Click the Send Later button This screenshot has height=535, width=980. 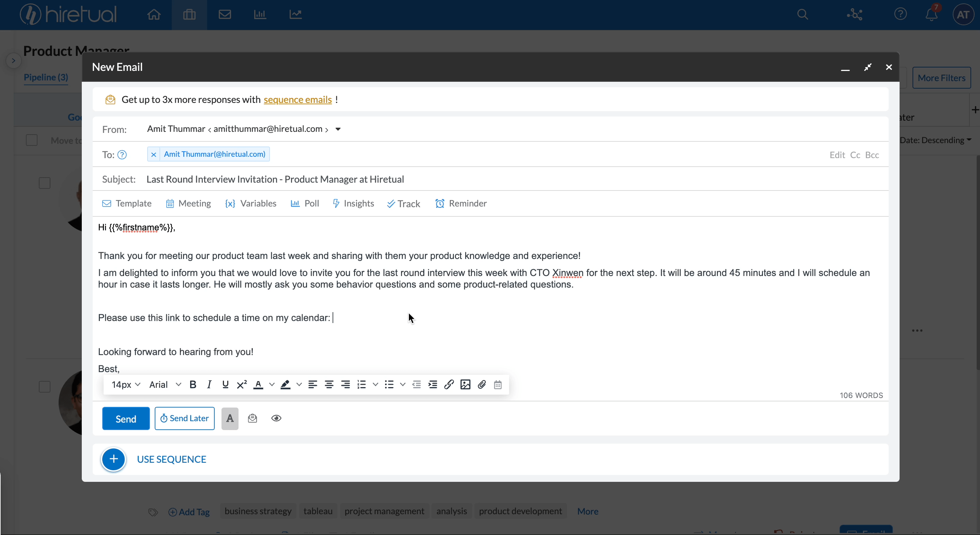pos(184,418)
